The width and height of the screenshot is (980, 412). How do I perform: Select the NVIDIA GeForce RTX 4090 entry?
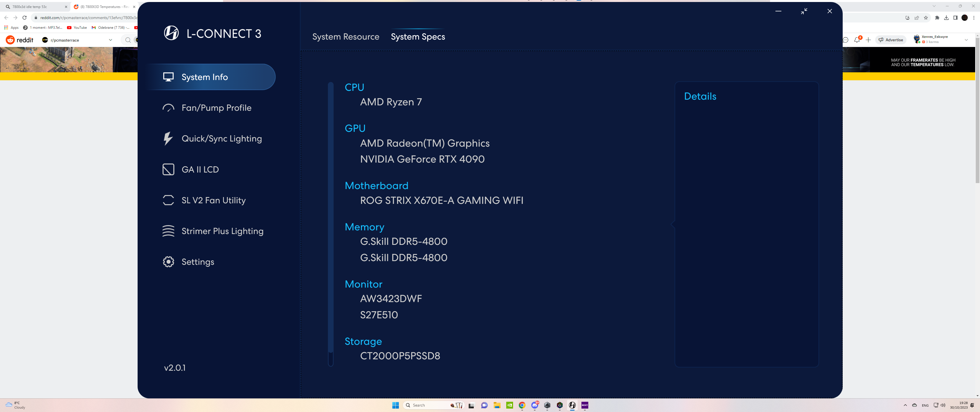[422, 159]
